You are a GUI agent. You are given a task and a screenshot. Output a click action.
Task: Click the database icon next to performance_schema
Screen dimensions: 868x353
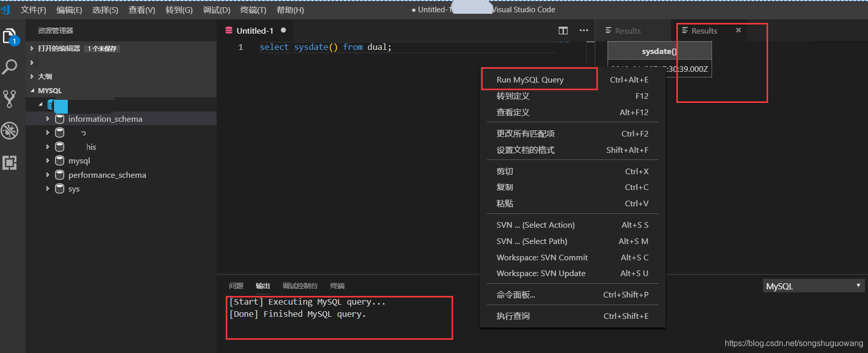click(60, 175)
